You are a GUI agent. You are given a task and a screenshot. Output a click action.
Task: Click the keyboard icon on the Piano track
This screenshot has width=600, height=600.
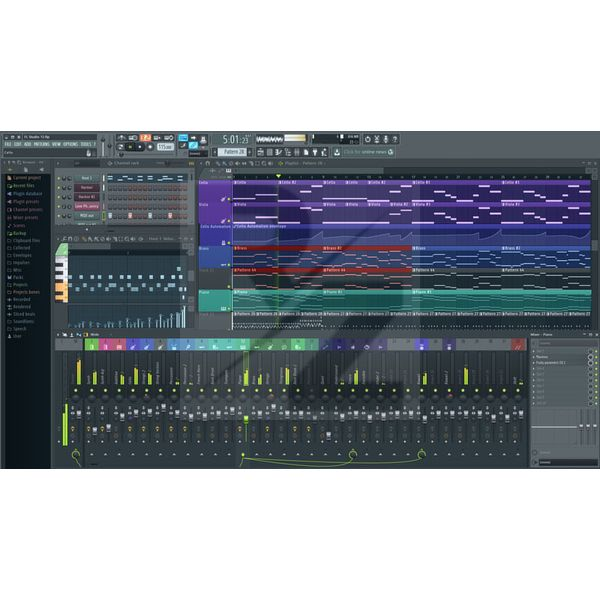click(223, 308)
